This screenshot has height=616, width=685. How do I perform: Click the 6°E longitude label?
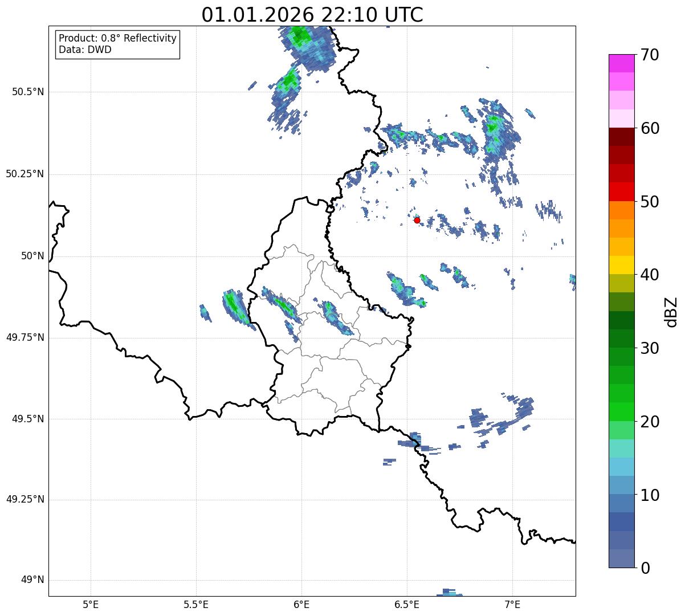301,604
